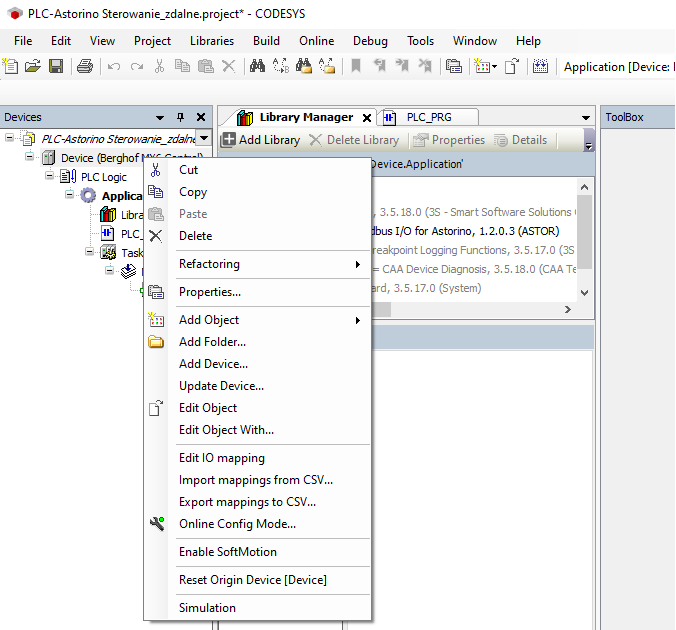Screen dimensions: 676x630
Task: Click the PLC Logic tree item
Action: click(x=103, y=177)
